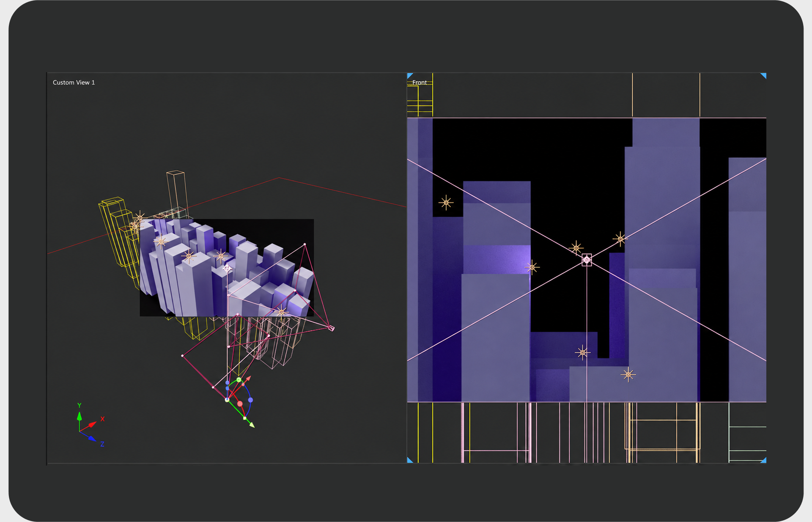Click the large blue rotation handle on the gizmo arc

coord(250,400)
